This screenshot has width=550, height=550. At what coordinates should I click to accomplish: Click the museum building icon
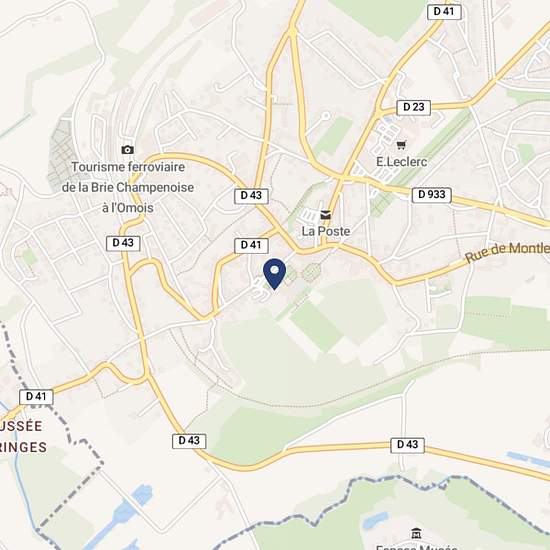click(416, 533)
